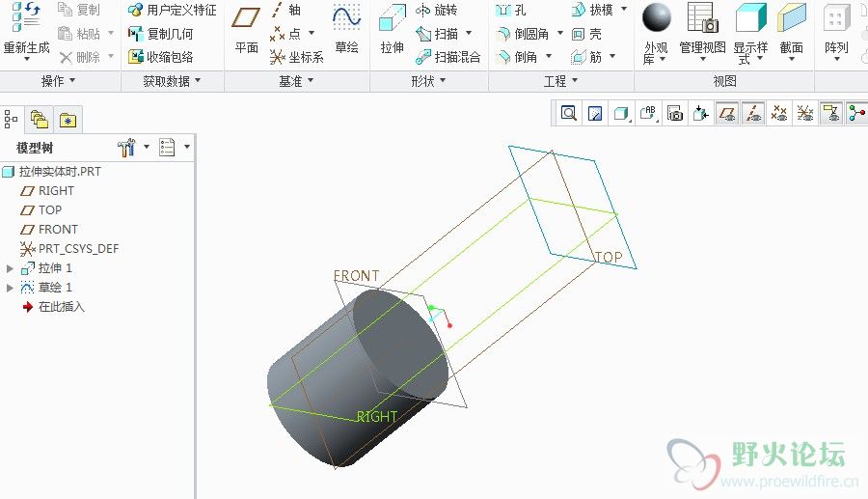868x499 pixels.
Task: Expand the Datum (基准) group dropdown
Action: pos(296,81)
